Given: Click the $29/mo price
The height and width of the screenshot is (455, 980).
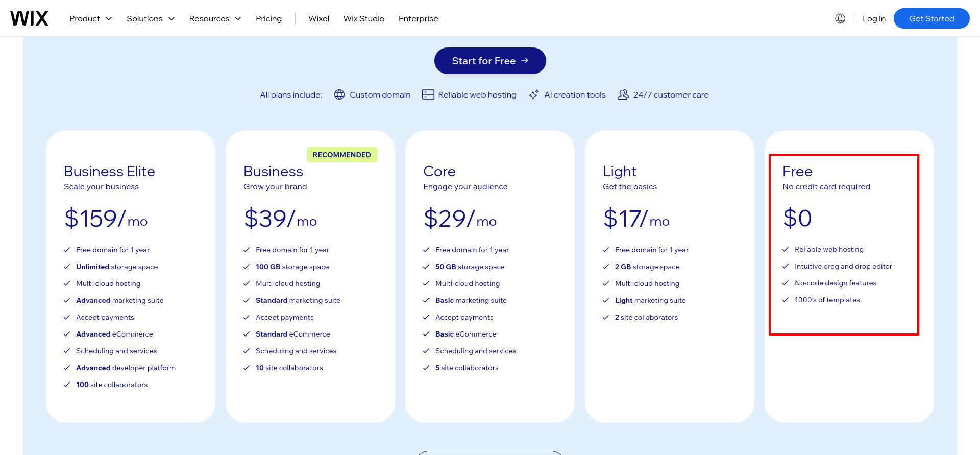Looking at the screenshot, I should 460,219.
